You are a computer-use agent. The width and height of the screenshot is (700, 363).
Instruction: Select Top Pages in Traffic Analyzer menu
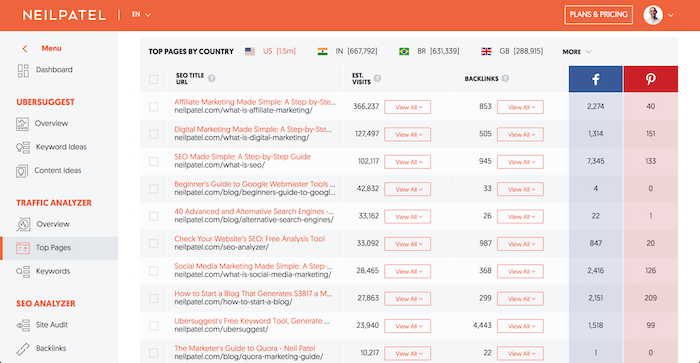pyautogui.click(x=59, y=248)
